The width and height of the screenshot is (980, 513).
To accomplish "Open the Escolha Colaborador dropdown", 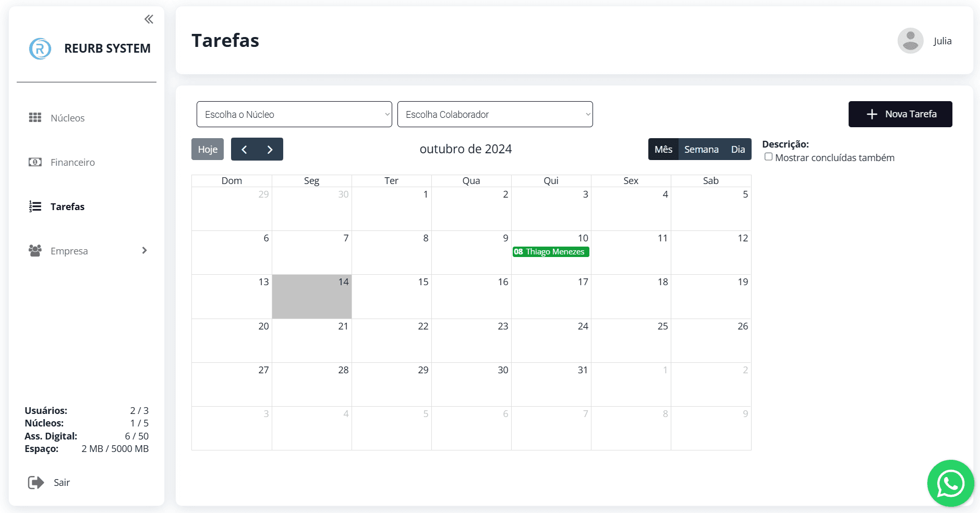I will pos(495,114).
